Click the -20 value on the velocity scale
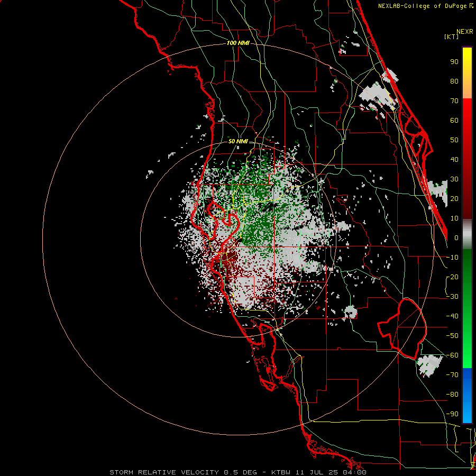476x476 pixels. 452,277
